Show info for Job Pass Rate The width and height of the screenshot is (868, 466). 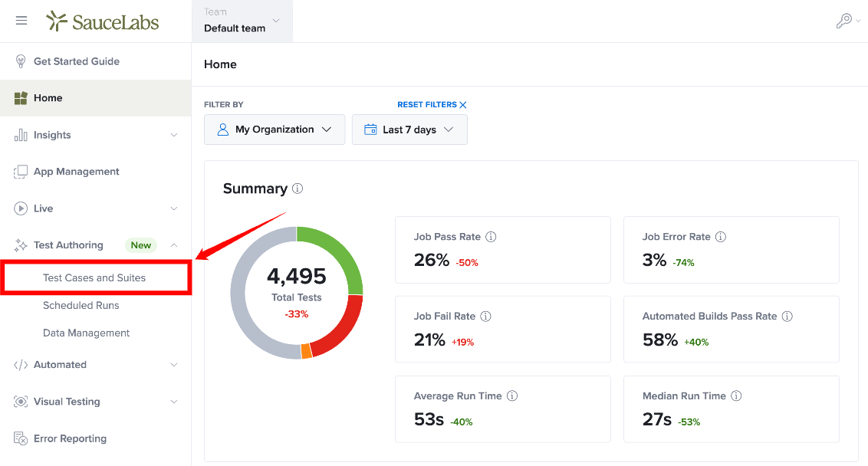(491, 237)
